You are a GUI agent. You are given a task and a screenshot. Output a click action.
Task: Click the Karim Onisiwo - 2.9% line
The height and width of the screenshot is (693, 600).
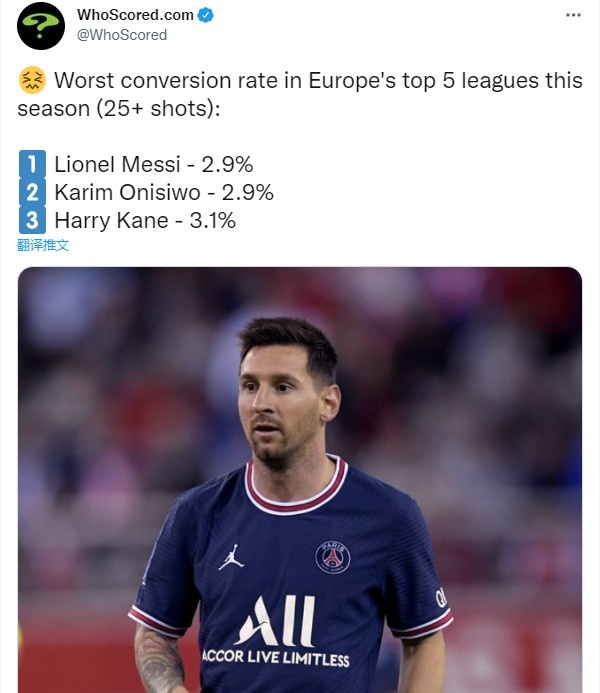(x=164, y=192)
